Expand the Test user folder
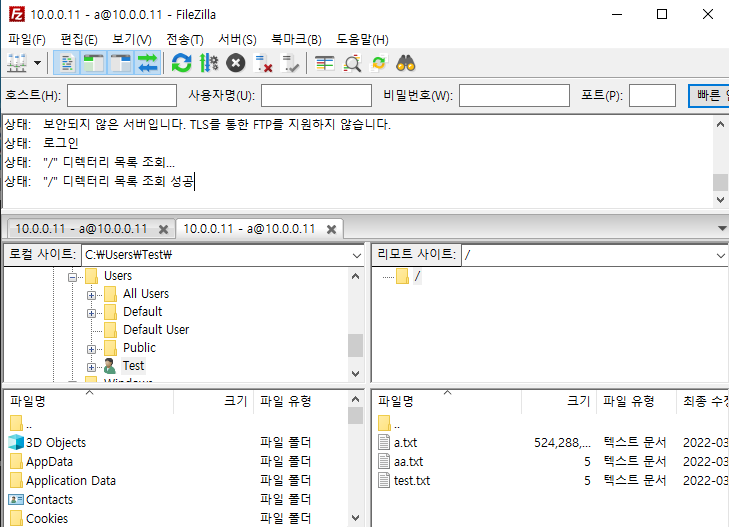Viewport: 729px width, 527px height. point(91,367)
